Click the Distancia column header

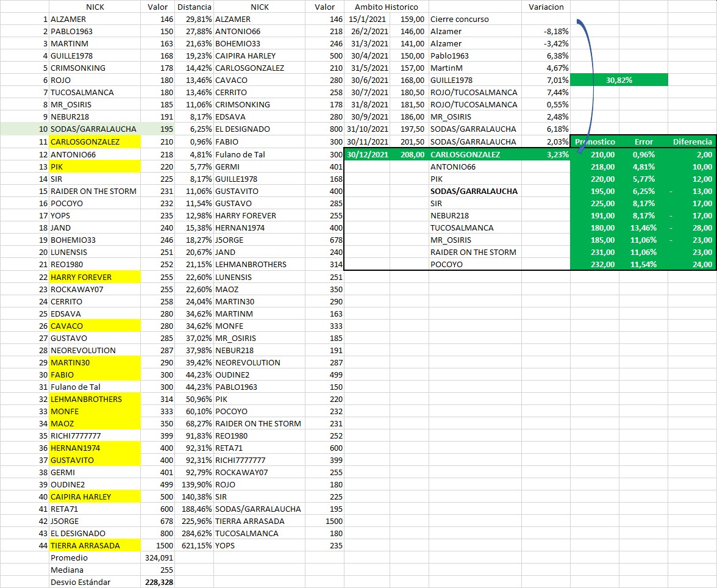coord(193,7)
